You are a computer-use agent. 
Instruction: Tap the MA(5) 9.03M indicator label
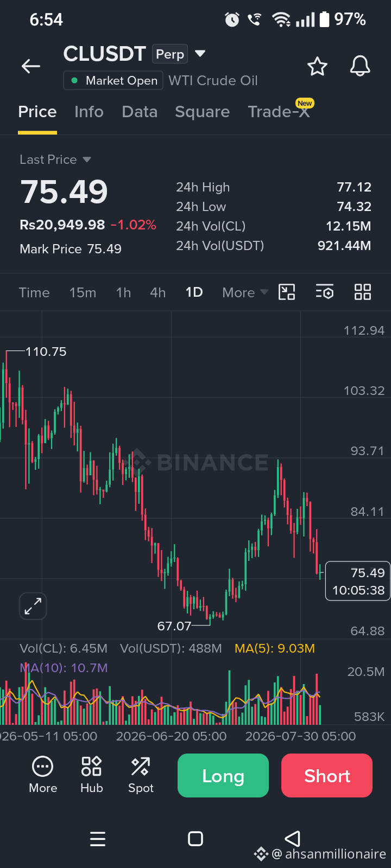[275, 648]
